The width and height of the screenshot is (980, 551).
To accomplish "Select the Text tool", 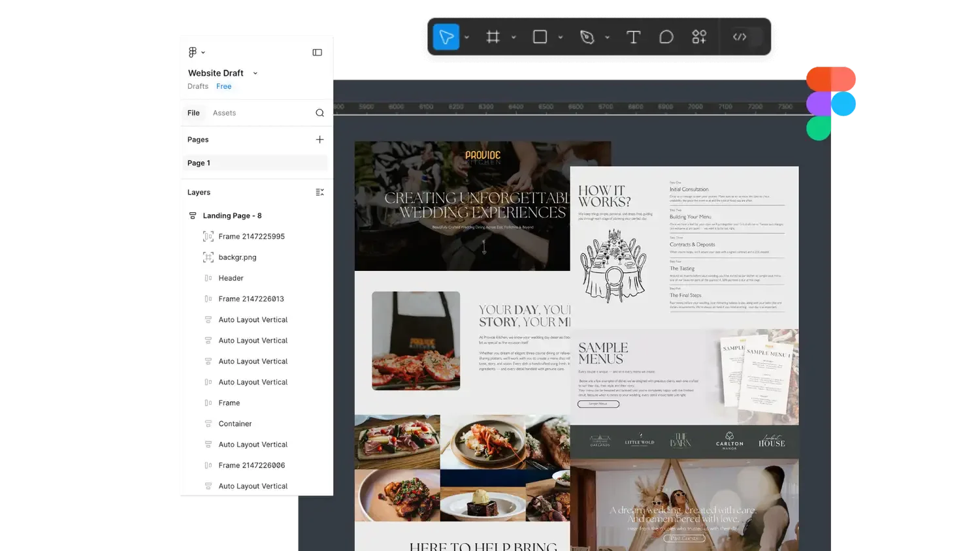I will coord(633,37).
